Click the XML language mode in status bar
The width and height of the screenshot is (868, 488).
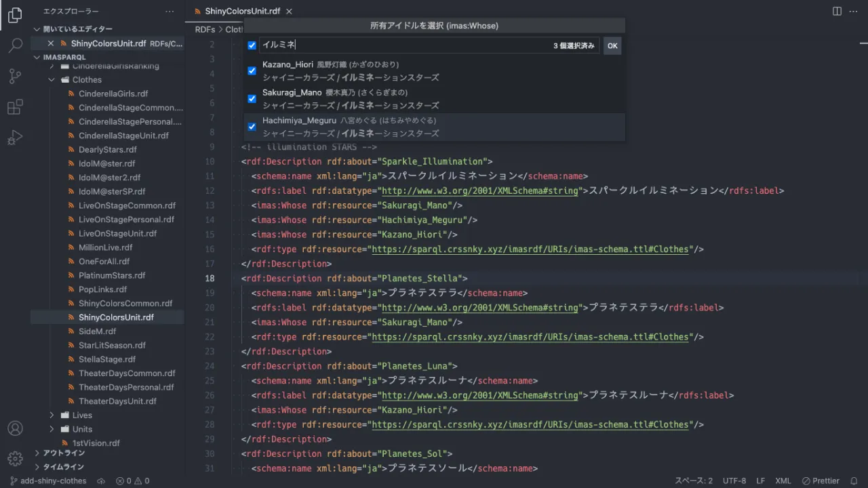(783, 481)
